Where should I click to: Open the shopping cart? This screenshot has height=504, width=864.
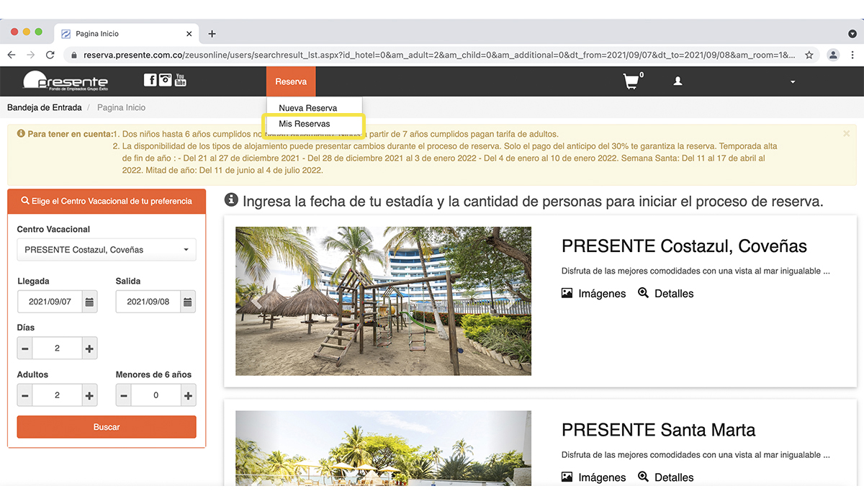pos(631,81)
